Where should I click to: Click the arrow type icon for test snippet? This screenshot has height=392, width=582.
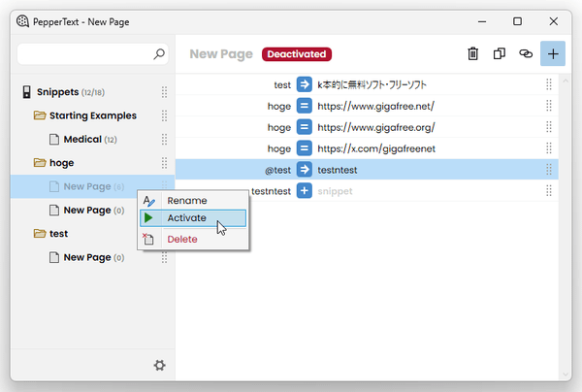pyautogui.click(x=304, y=84)
